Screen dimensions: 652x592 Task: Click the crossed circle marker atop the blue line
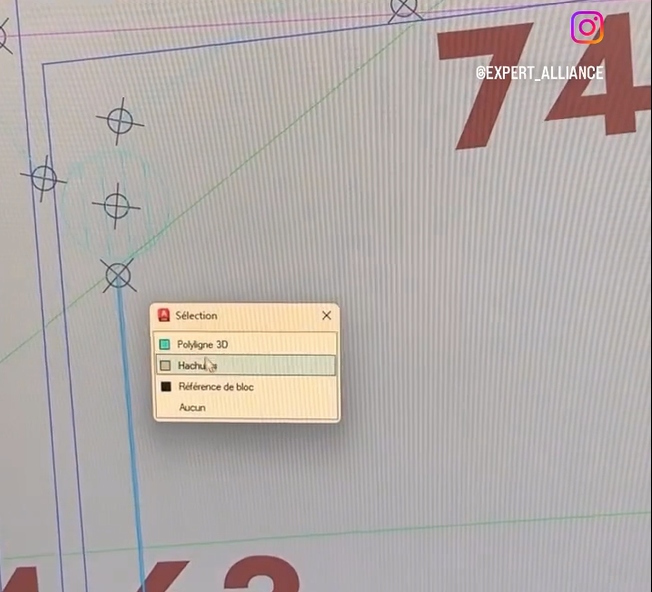[119, 275]
